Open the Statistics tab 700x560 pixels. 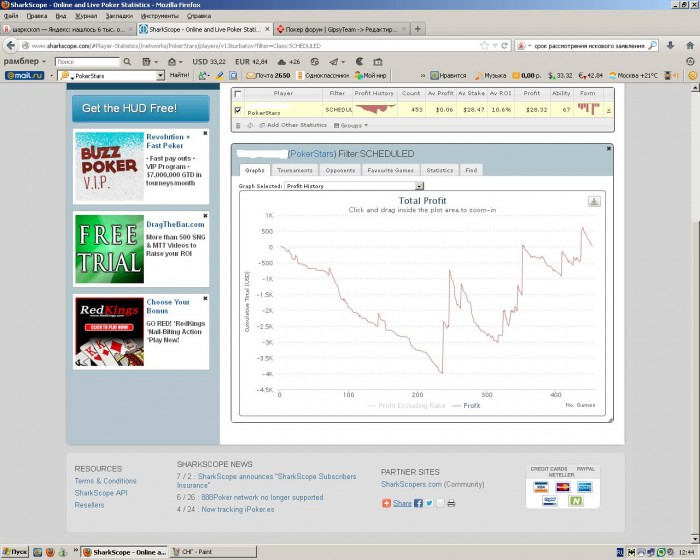pos(440,170)
